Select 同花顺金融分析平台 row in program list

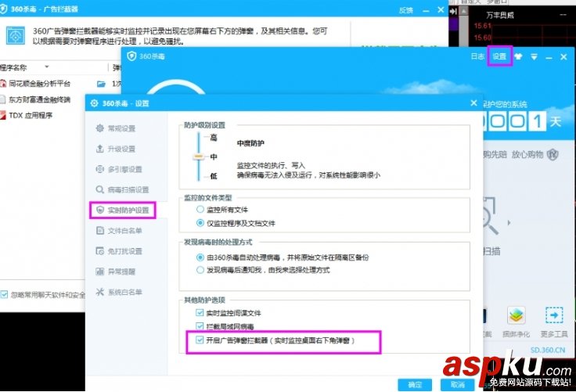(39, 84)
